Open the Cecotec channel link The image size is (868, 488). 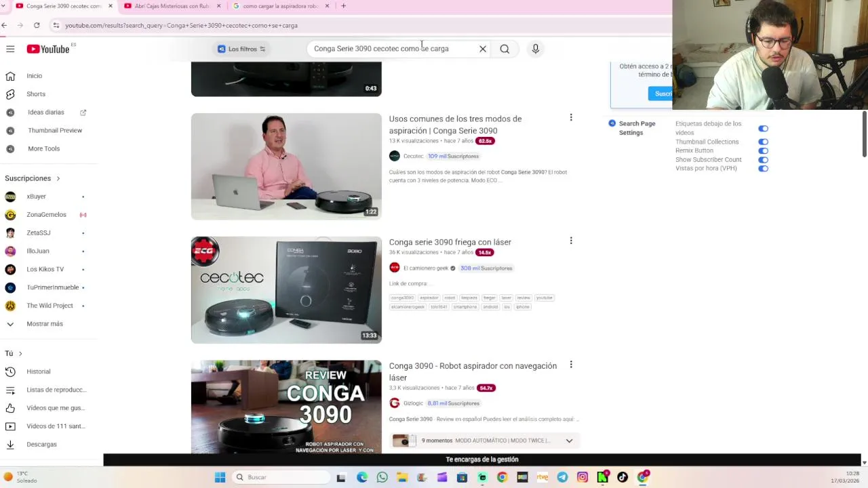pyautogui.click(x=413, y=157)
